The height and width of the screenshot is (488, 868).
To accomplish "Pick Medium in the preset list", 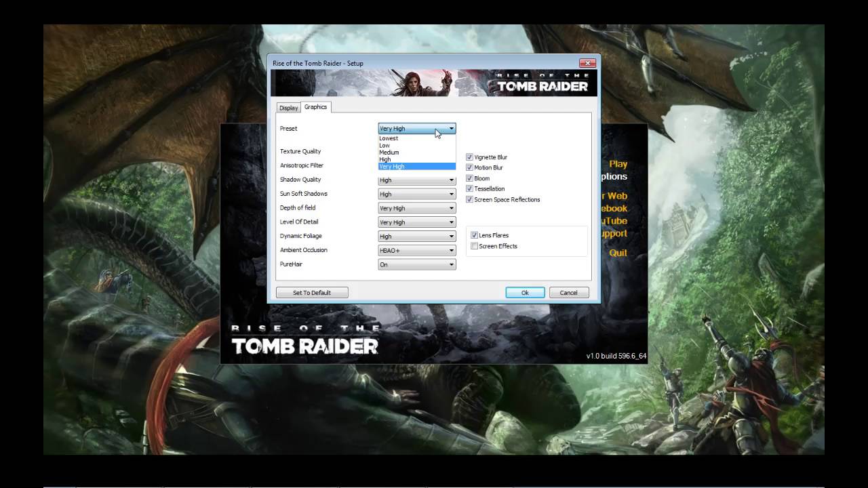I will pyautogui.click(x=417, y=152).
